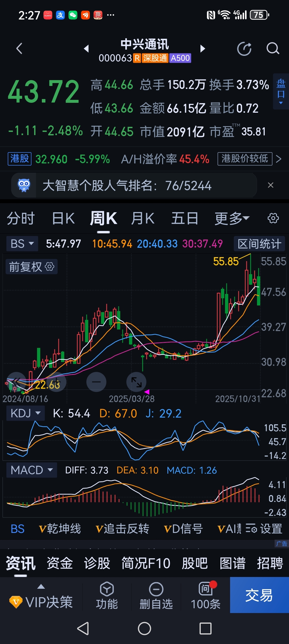Screen dimensions: 289x644
Task: Open the 港股 quote arrow chevron
Action: click(x=279, y=159)
